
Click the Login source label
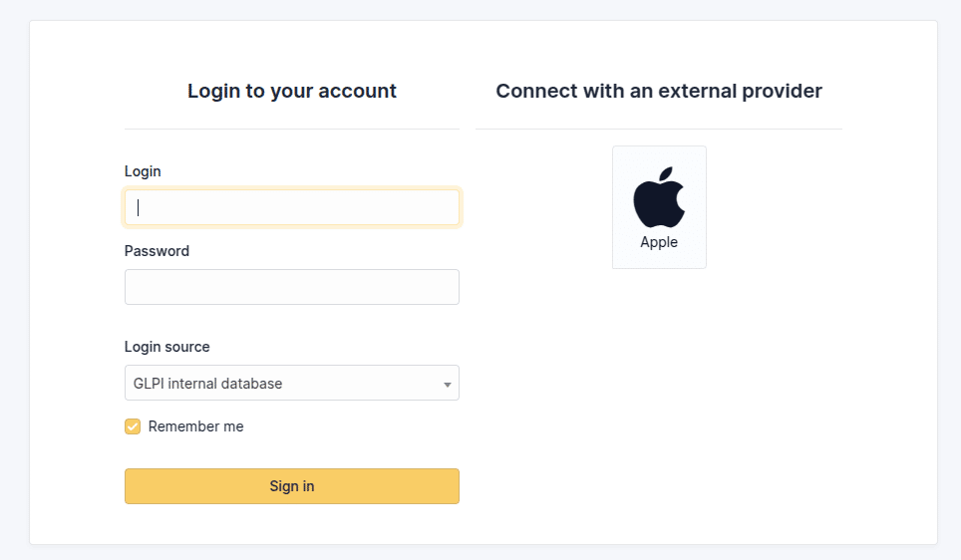(x=167, y=347)
